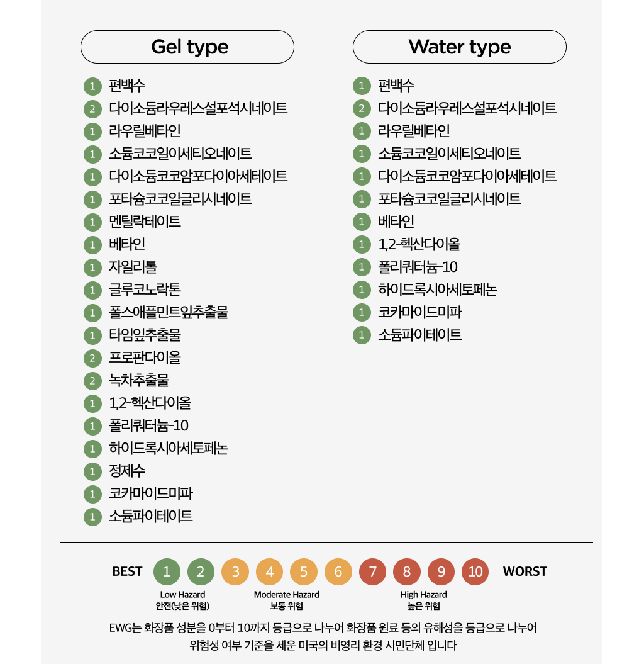Viewport: 644px width, 664px height.
Task: Select the Water type header pill
Action: click(x=459, y=47)
